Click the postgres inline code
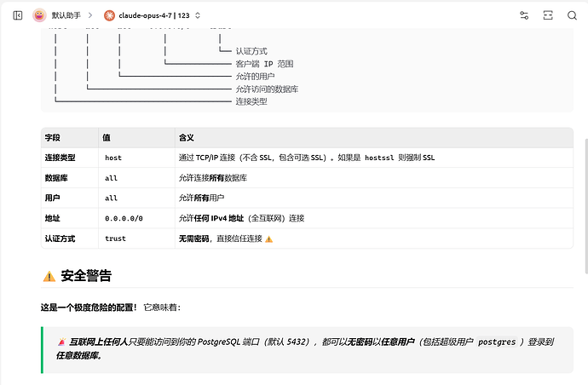588x385 pixels. [x=497, y=342]
